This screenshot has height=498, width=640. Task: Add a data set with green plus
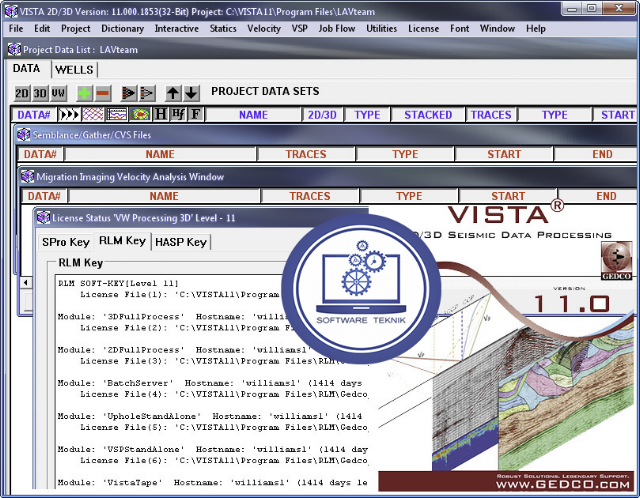tap(84, 93)
